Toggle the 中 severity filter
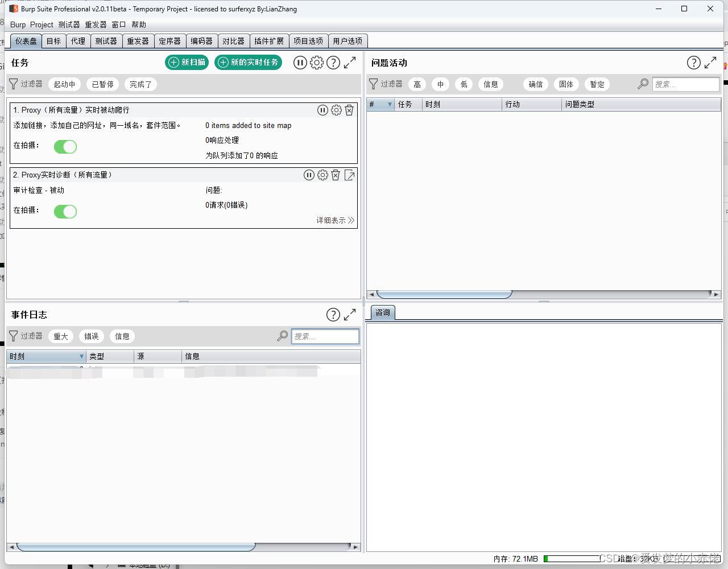Viewport: 728px width, 569px height. [x=441, y=84]
